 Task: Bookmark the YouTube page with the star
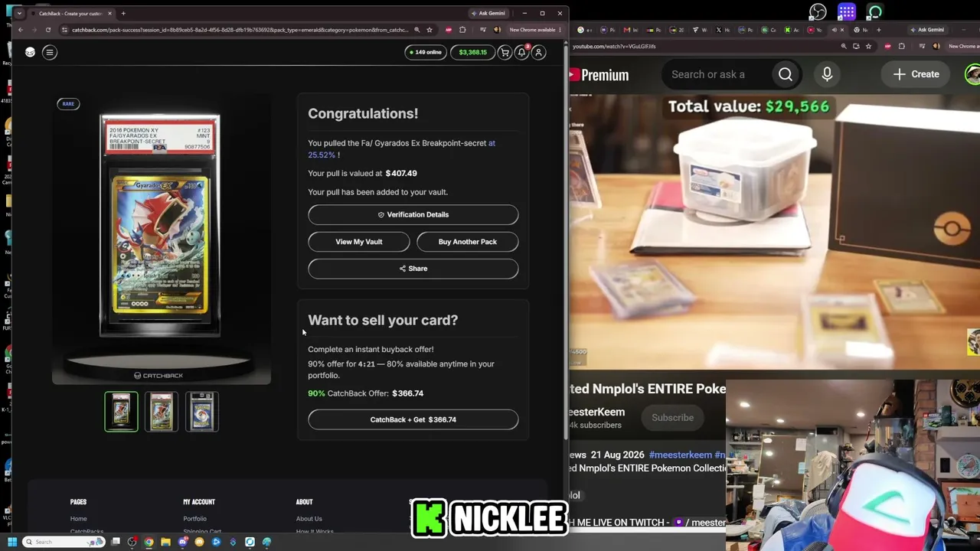868,47
